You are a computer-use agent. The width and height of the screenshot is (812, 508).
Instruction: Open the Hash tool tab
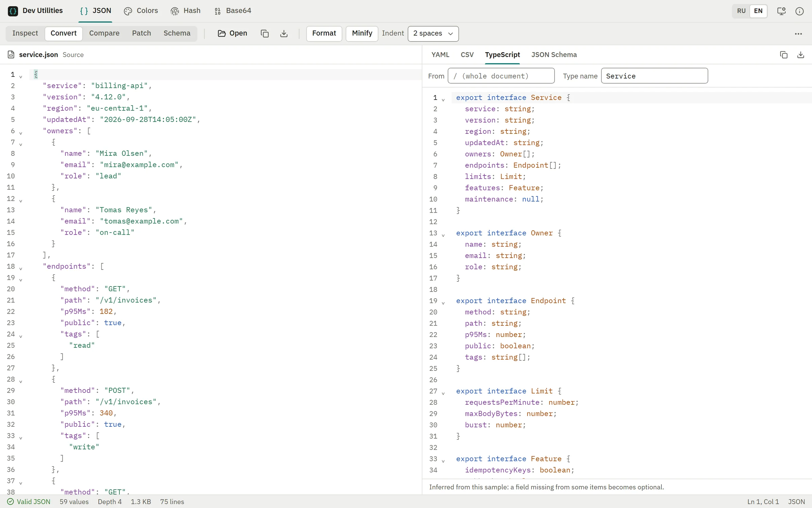185,11
